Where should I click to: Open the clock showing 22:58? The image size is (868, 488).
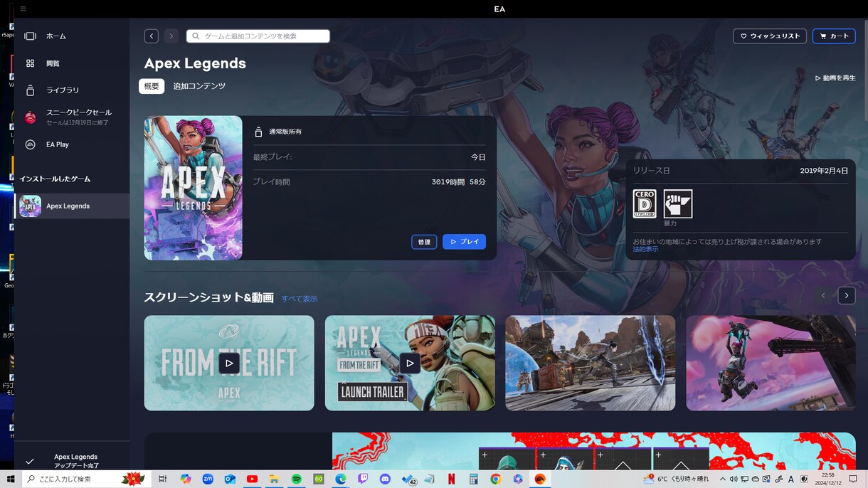point(828,479)
